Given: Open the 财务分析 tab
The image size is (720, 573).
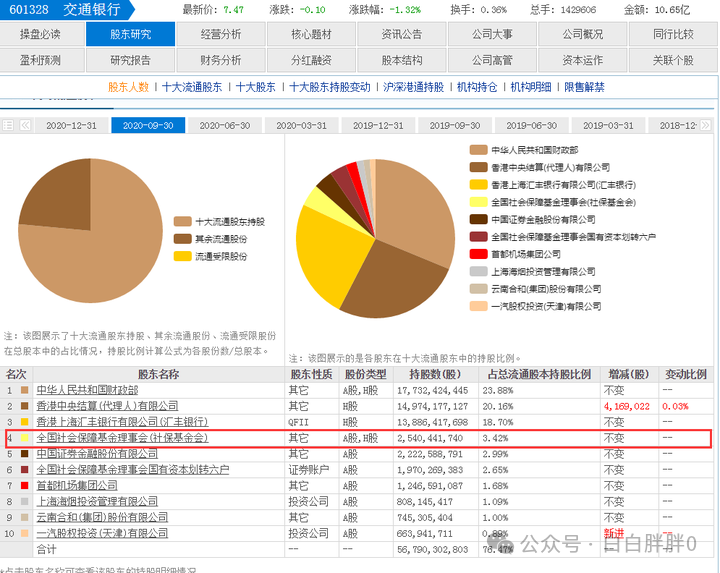Looking at the screenshot, I should coord(221,60).
